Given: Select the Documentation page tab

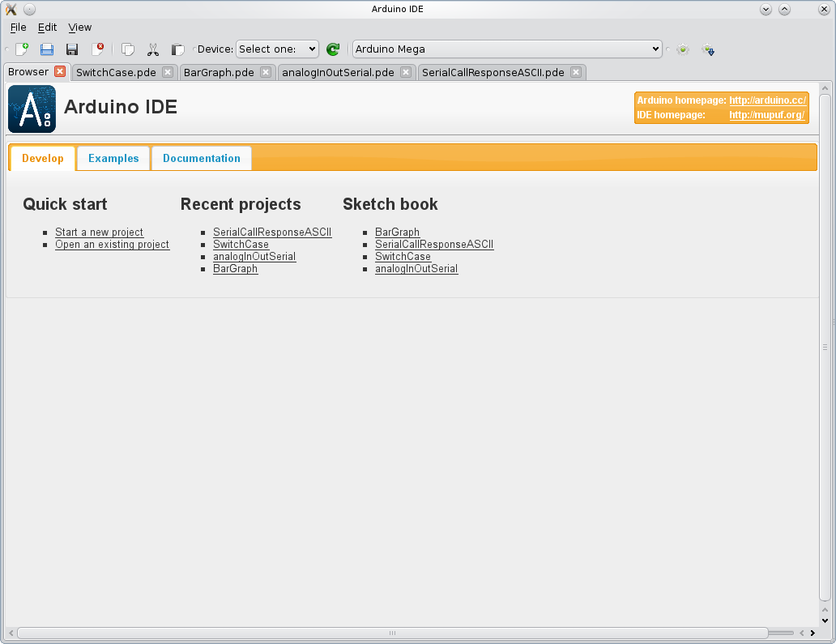Looking at the screenshot, I should click(202, 158).
